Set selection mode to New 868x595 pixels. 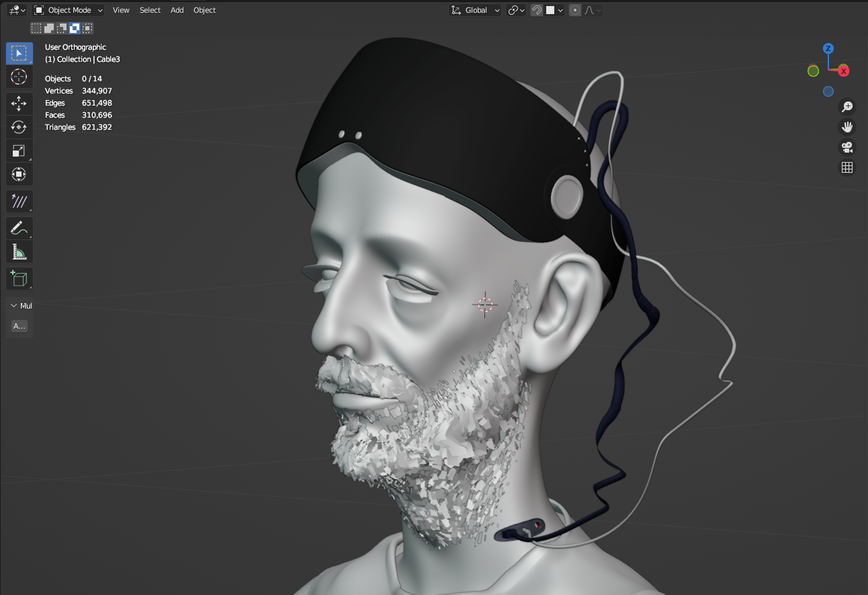click(36, 28)
